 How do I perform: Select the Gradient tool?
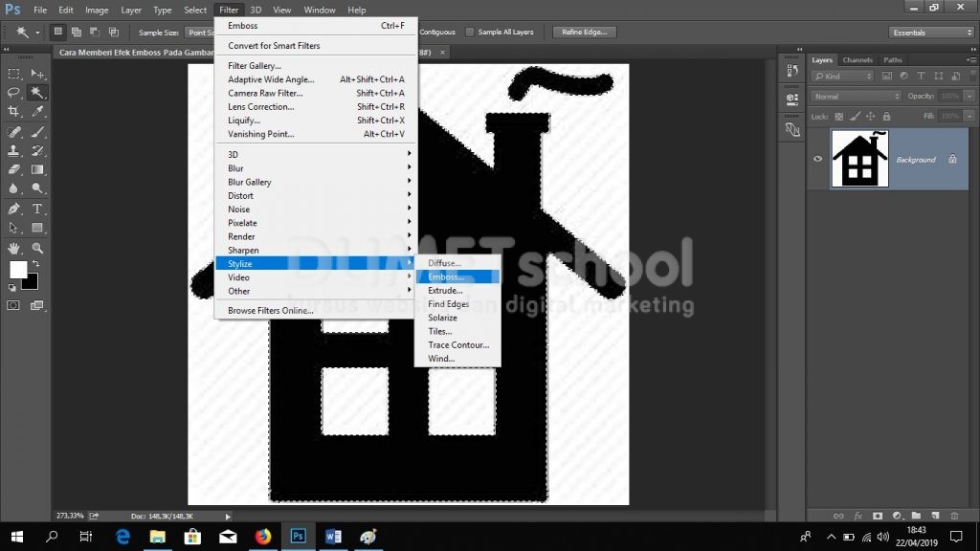[37, 169]
